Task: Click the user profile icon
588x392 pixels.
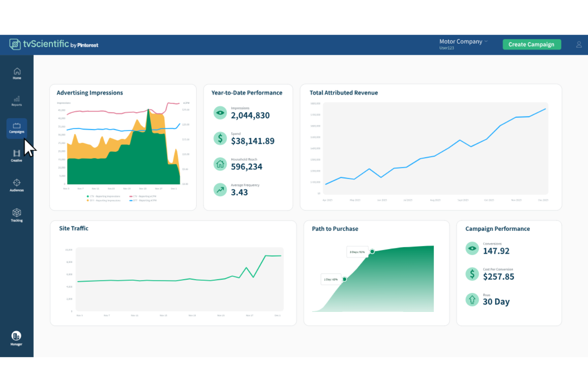Action: click(x=579, y=44)
